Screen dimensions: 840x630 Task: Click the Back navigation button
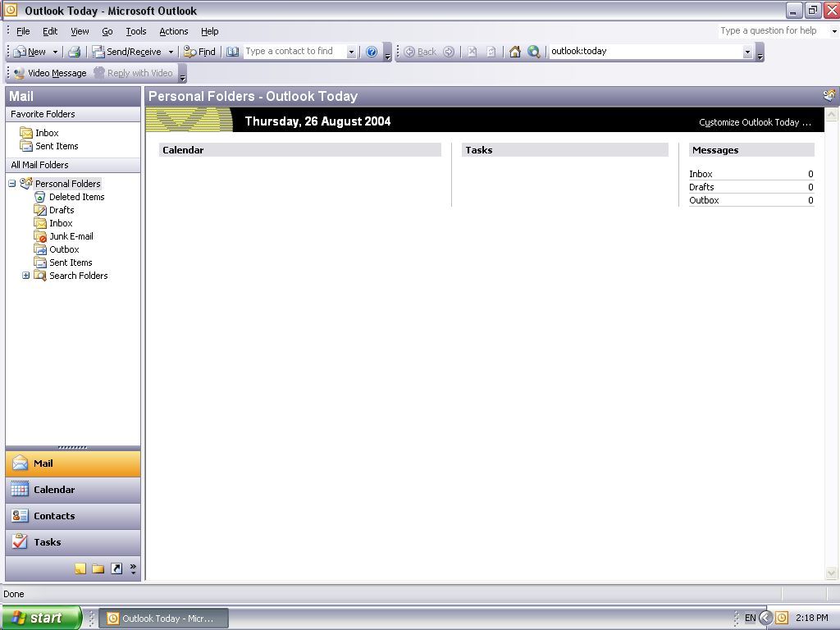[421, 52]
